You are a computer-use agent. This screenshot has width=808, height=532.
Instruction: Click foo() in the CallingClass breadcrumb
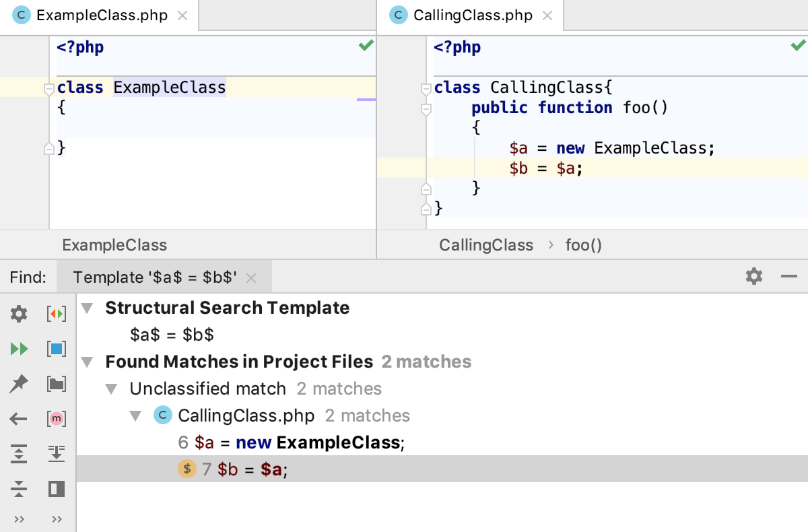pyautogui.click(x=583, y=244)
